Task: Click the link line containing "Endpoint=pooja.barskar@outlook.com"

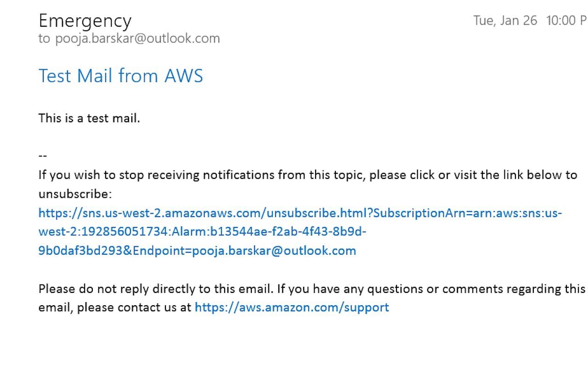Action: [243, 251]
